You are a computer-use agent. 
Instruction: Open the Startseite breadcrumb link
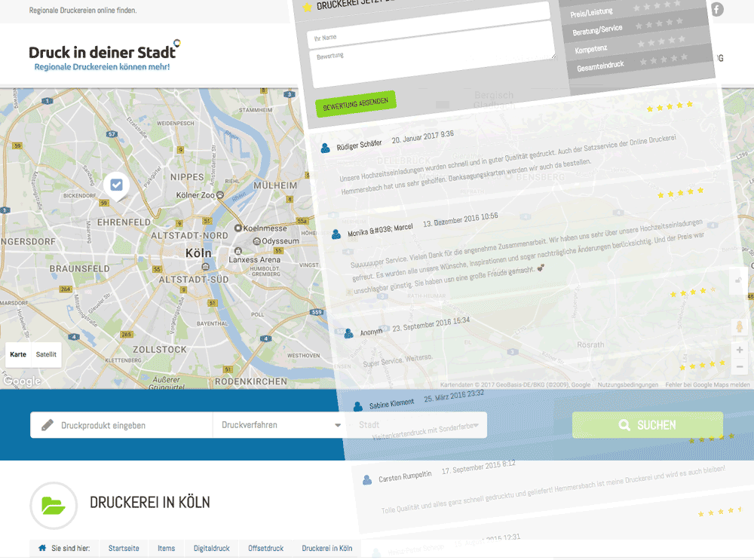[x=124, y=549]
